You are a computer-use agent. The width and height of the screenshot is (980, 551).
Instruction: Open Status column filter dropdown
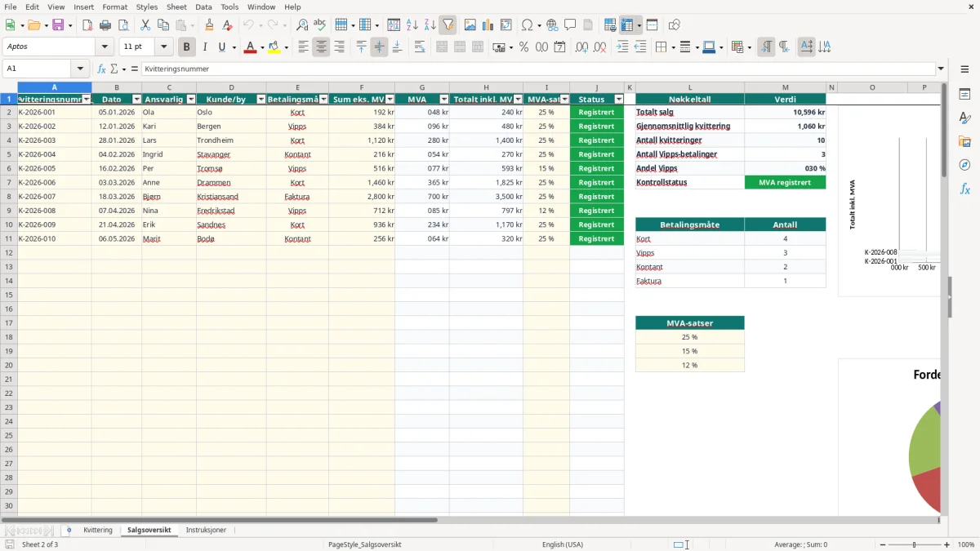618,100
